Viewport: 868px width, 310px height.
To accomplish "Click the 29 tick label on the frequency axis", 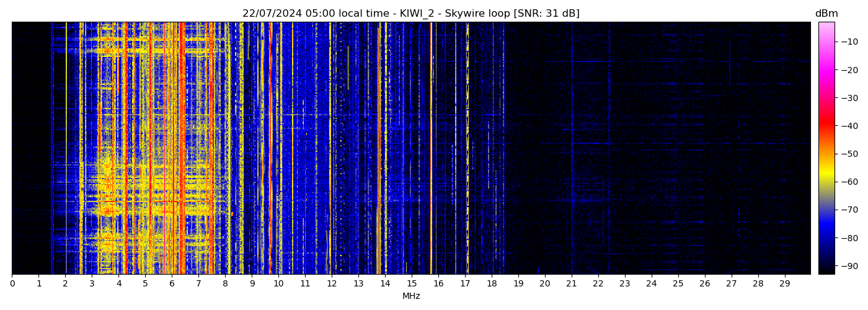I will coord(784,284).
